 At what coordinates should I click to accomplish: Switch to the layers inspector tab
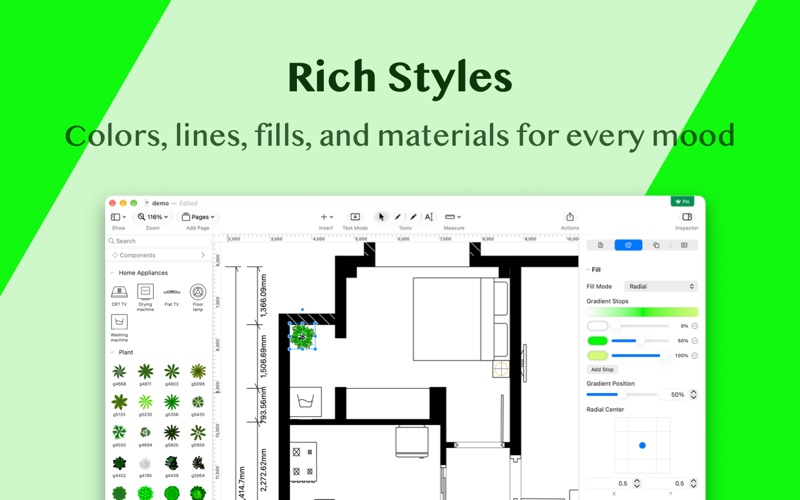coord(656,245)
